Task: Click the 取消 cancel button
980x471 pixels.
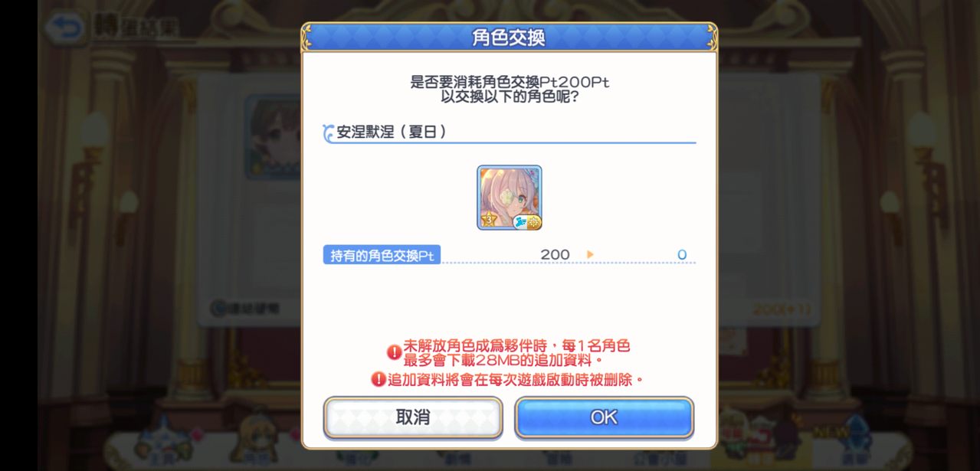Action: tap(413, 417)
